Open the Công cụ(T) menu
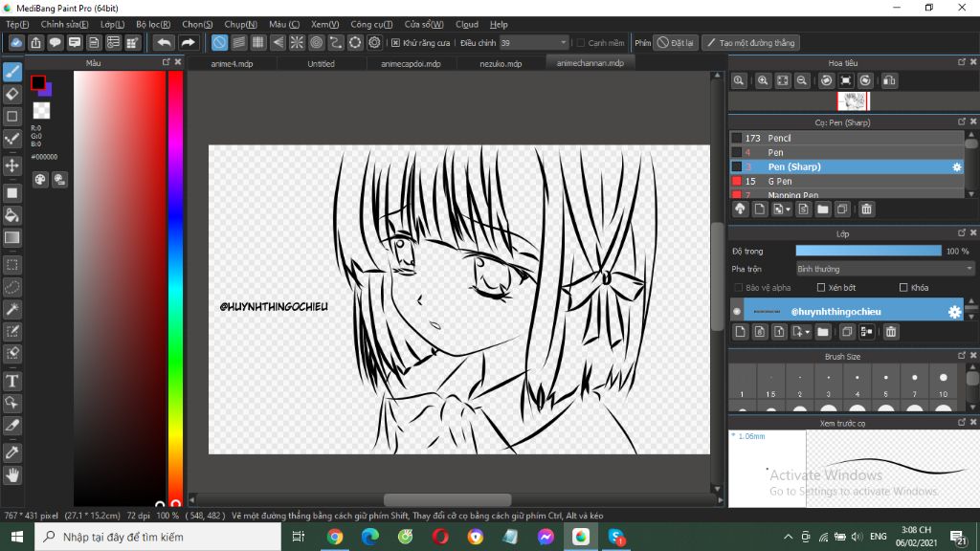Viewport: 980px width, 551px height. 371,24
